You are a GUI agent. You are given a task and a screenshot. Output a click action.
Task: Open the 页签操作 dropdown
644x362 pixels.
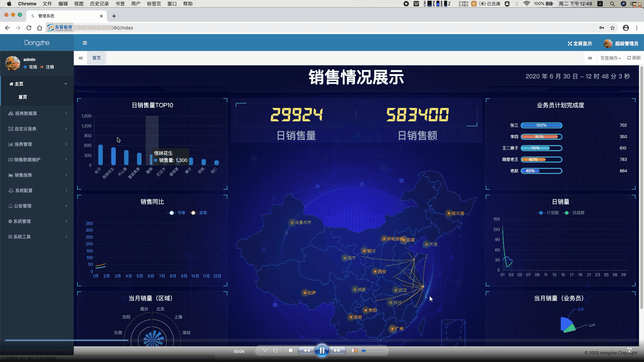click(610, 58)
